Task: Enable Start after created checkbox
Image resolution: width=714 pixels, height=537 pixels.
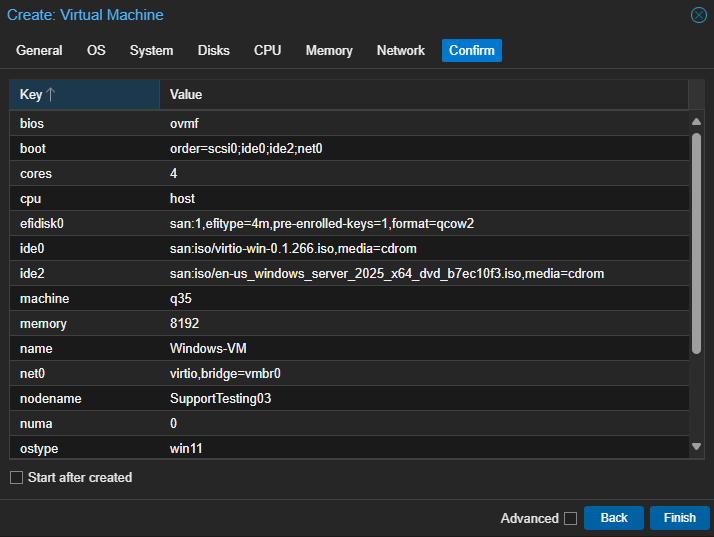Action: point(16,477)
